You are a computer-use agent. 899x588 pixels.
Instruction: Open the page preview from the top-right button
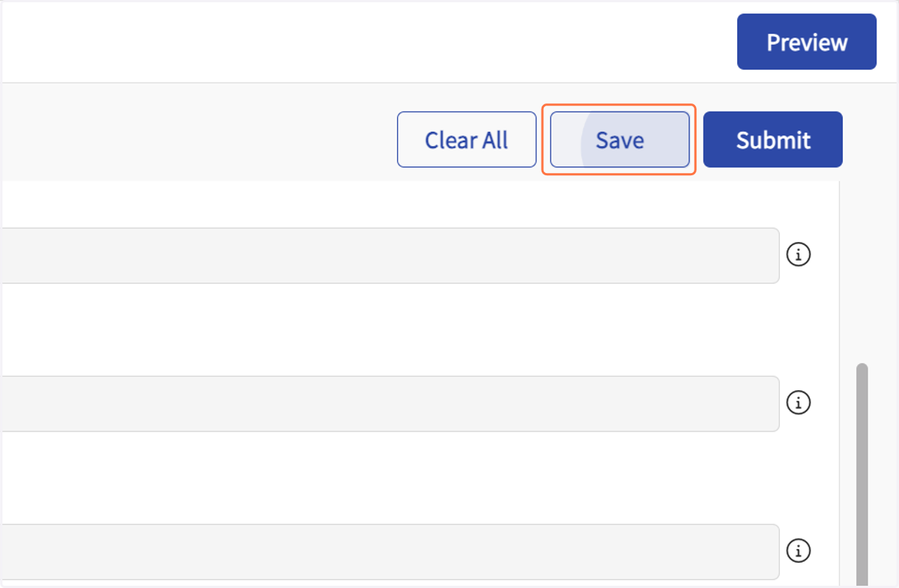(807, 42)
